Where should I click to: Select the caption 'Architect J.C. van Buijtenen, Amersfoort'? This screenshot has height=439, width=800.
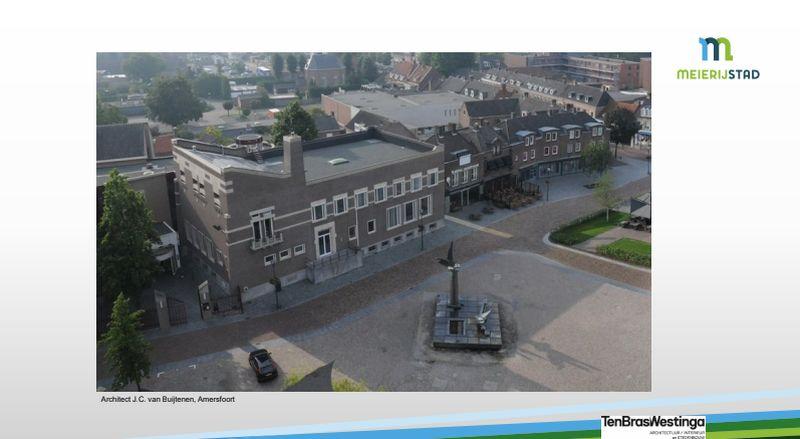(x=167, y=399)
